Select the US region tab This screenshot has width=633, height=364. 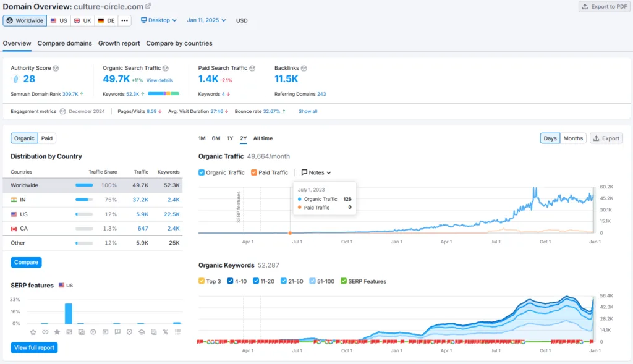[59, 20]
